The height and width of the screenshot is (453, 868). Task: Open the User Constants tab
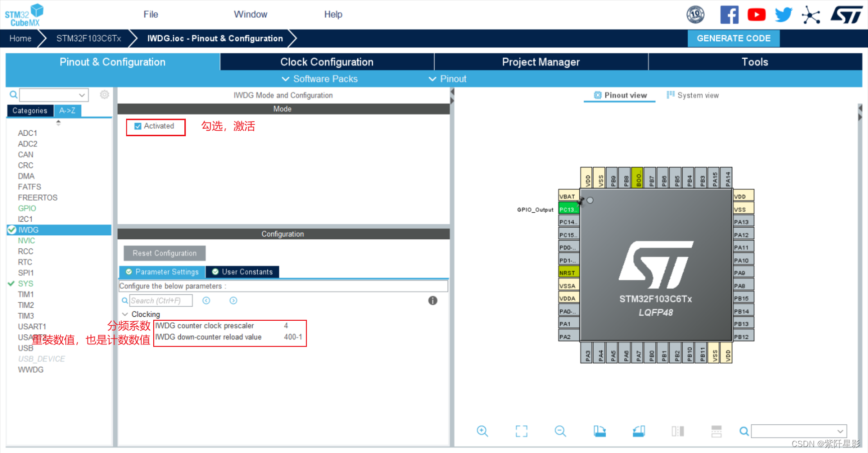coord(243,272)
